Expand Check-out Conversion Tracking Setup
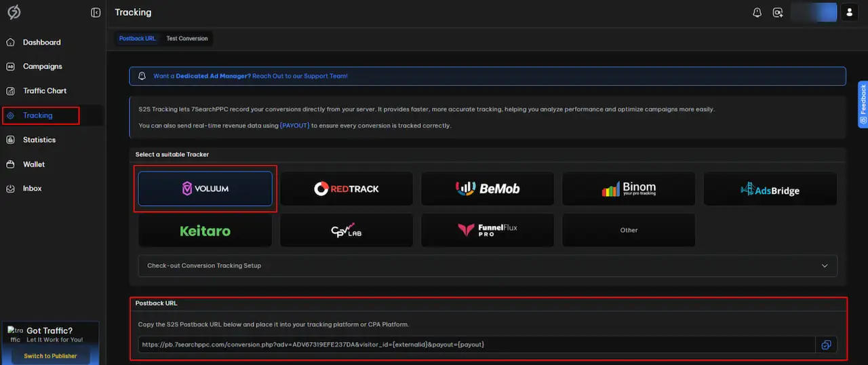Image resolution: width=868 pixels, height=365 pixels. [x=488, y=265]
